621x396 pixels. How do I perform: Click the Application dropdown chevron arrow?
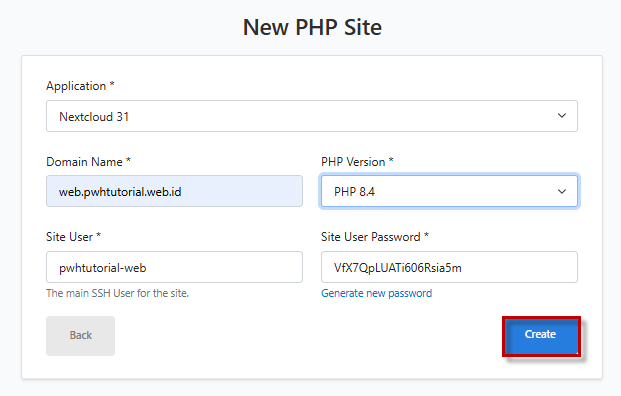pyautogui.click(x=562, y=116)
